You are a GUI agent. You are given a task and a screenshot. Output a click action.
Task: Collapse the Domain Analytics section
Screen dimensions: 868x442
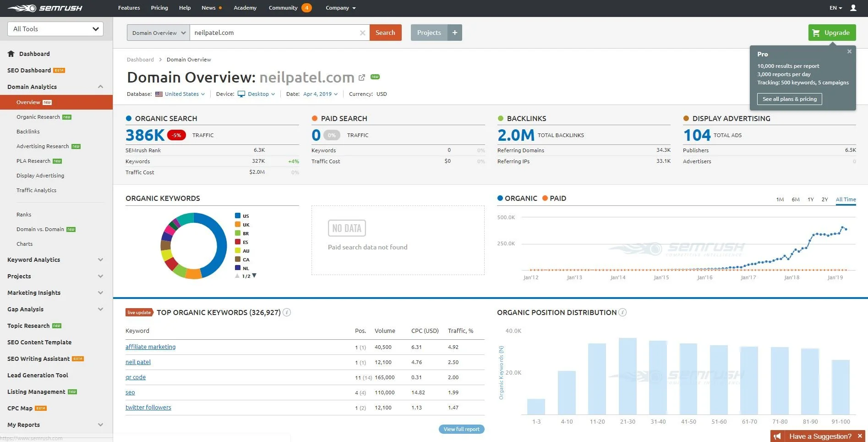pyautogui.click(x=100, y=87)
